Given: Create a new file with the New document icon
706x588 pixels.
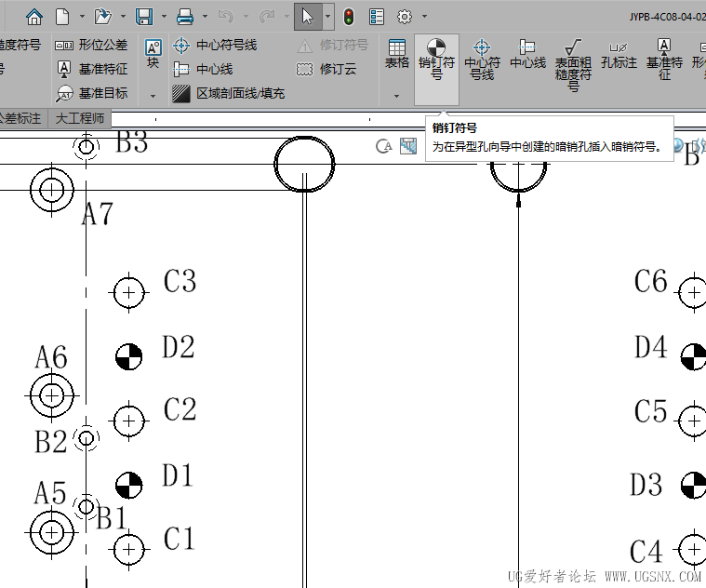Looking at the screenshot, I should coord(62,17).
